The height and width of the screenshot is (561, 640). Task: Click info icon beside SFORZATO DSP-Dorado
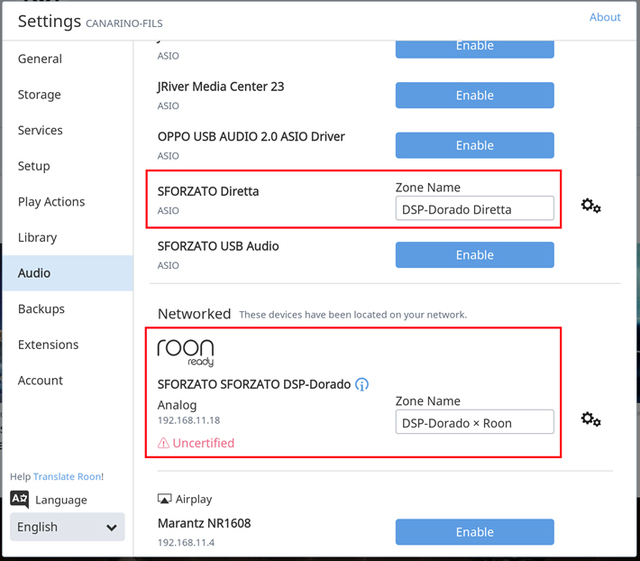pos(362,384)
